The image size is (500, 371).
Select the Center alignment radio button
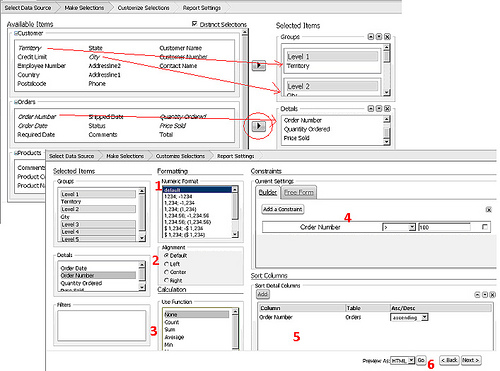click(x=166, y=272)
